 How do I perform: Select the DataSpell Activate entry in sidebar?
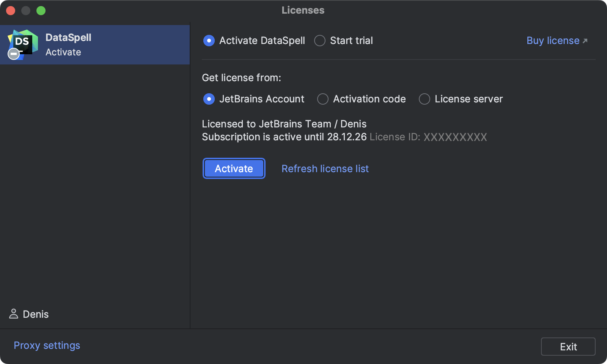[x=95, y=44]
